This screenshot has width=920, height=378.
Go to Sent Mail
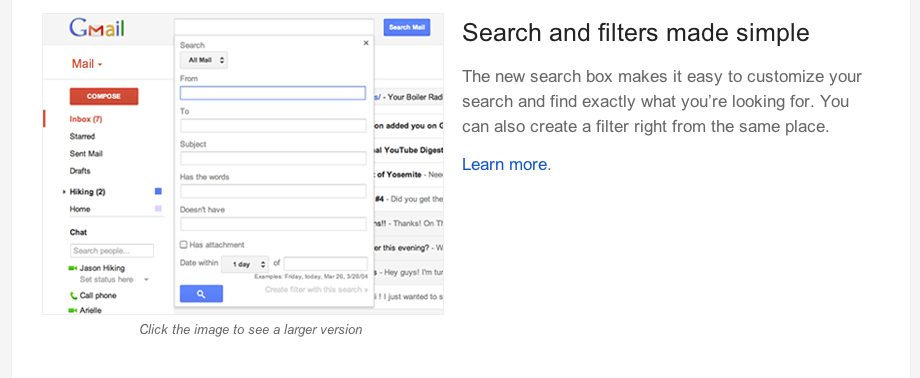86,154
